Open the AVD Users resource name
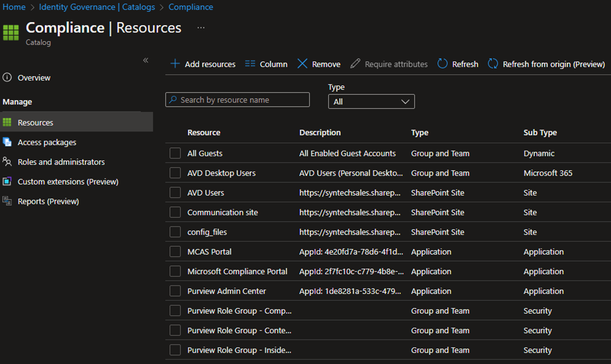This screenshot has height=364, width=611. pyautogui.click(x=205, y=193)
